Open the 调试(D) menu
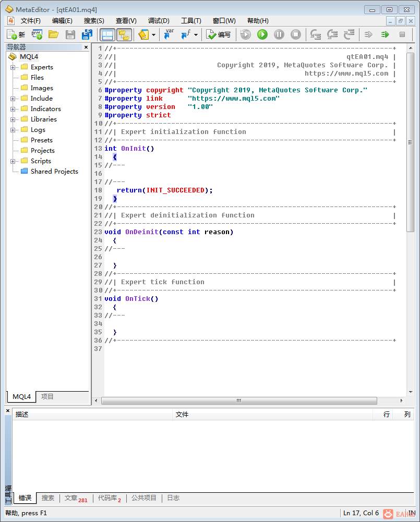The width and height of the screenshot is (420, 522). point(159,21)
